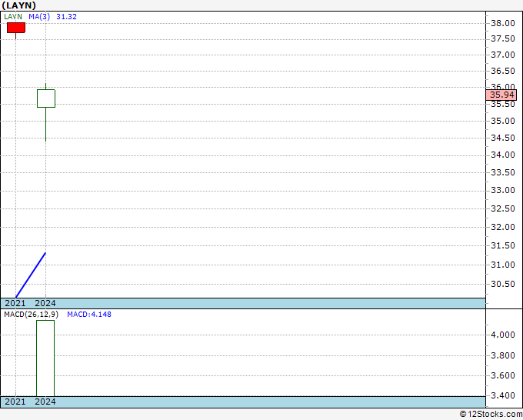Click 2024 on the MACD time axis
The width and height of the screenshot is (523, 420).
click(45, 402)
